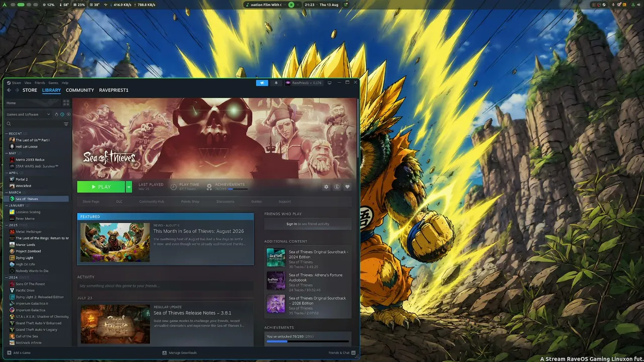Collapse the 2024 library category
The width and height of the screenshot is (644, 362).
click(7, 278)
